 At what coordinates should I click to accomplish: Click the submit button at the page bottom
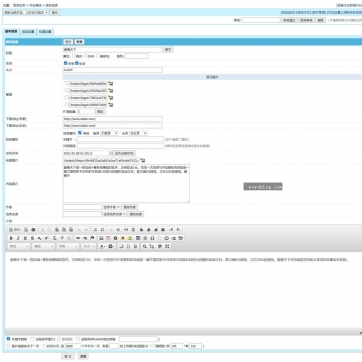(x=68, y=356)
